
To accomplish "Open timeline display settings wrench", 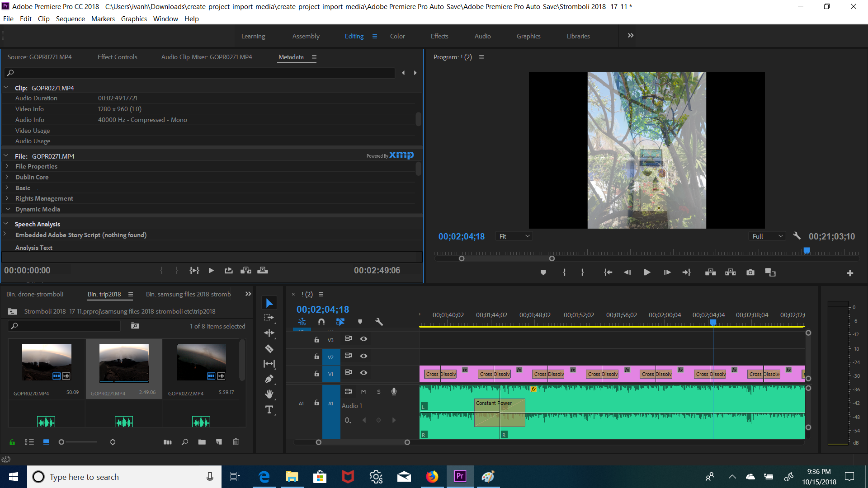I will 379,322.
